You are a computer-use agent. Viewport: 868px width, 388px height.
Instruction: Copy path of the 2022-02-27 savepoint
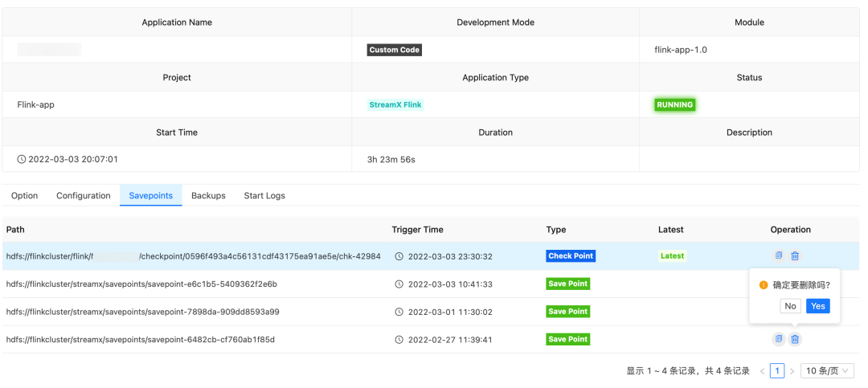778,340
